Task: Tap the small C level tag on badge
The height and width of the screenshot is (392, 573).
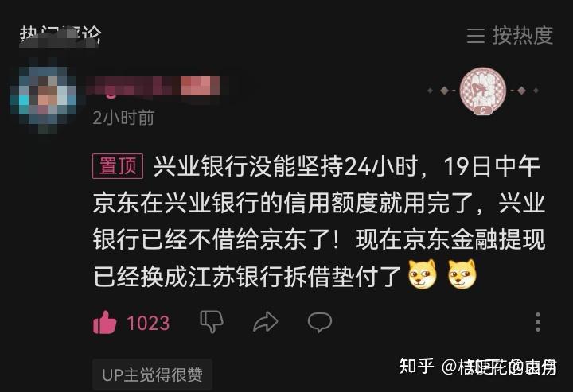Action: coord(483,111)
